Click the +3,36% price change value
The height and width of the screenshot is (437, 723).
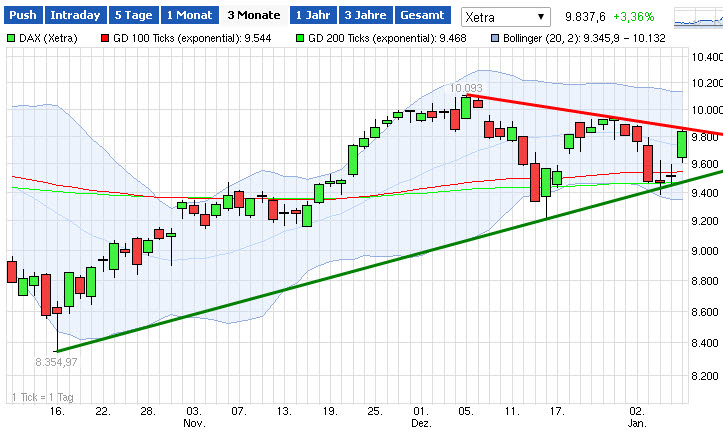point(633,17)
